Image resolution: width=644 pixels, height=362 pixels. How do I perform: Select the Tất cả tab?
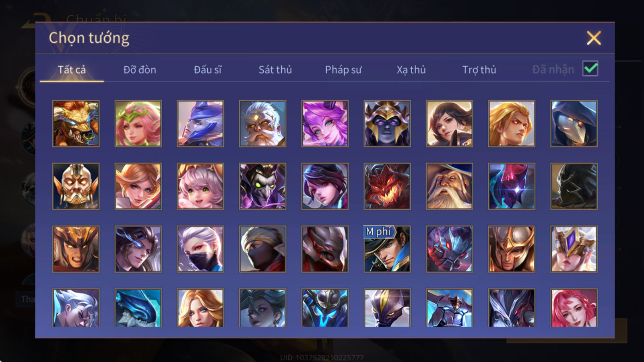point(72,70)
